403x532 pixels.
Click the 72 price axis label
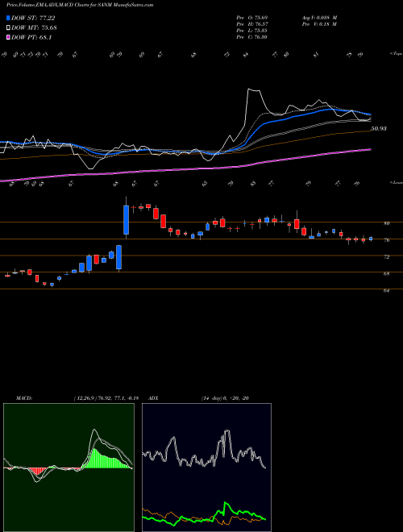point(386,257)
